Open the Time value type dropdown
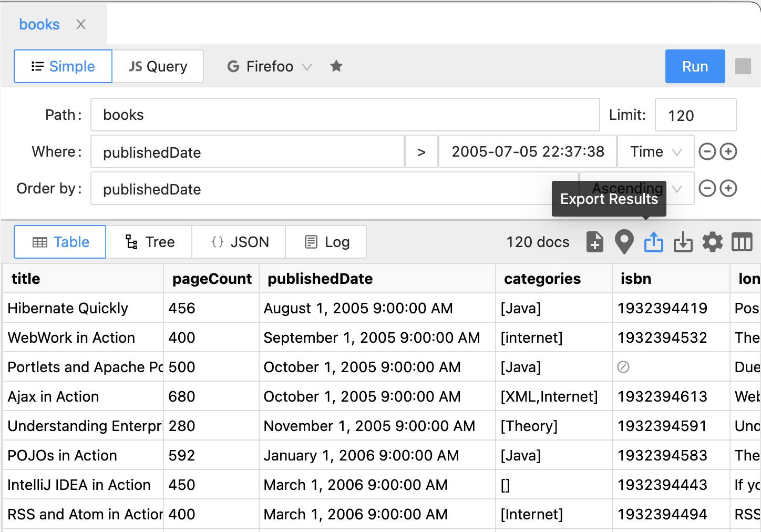 656,152
